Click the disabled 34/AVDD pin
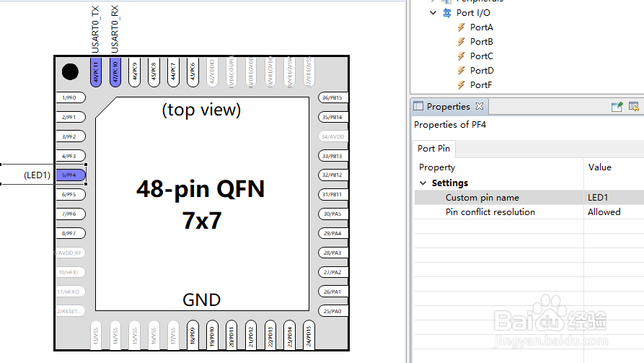Screen dimensions: 644x363 [x=332, y=136]
